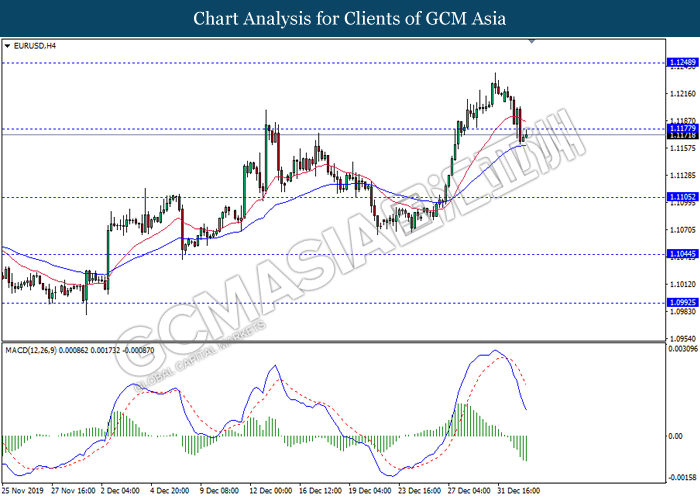Select the EURUSD,H4 chart title label
The image size is (700, 500).
click(x=35, y=46)
